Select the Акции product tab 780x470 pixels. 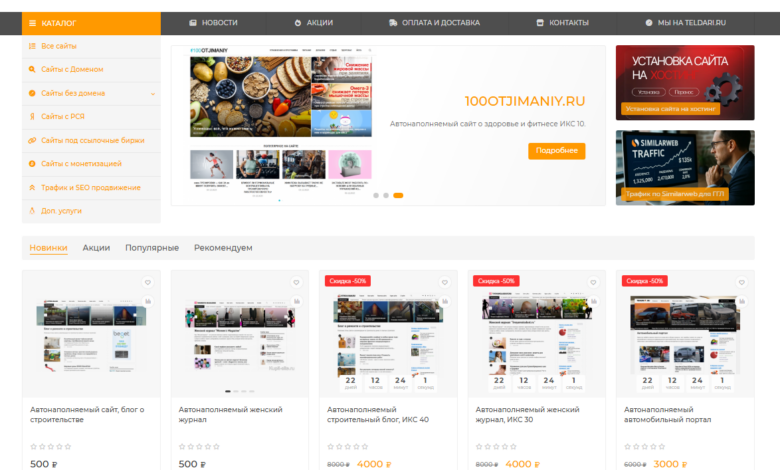[96, 248]
